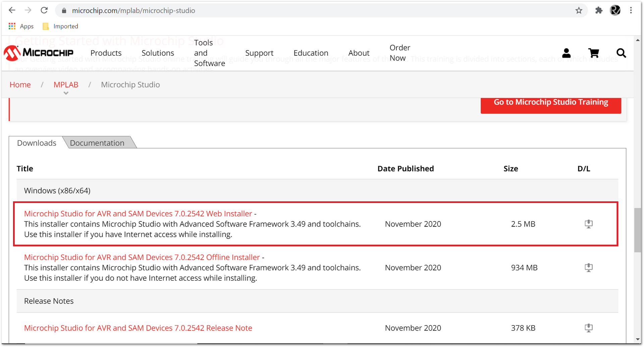The image size is (644, 347).
Task: Download the Release Note via its D/L icon
Action: [589, 328]
